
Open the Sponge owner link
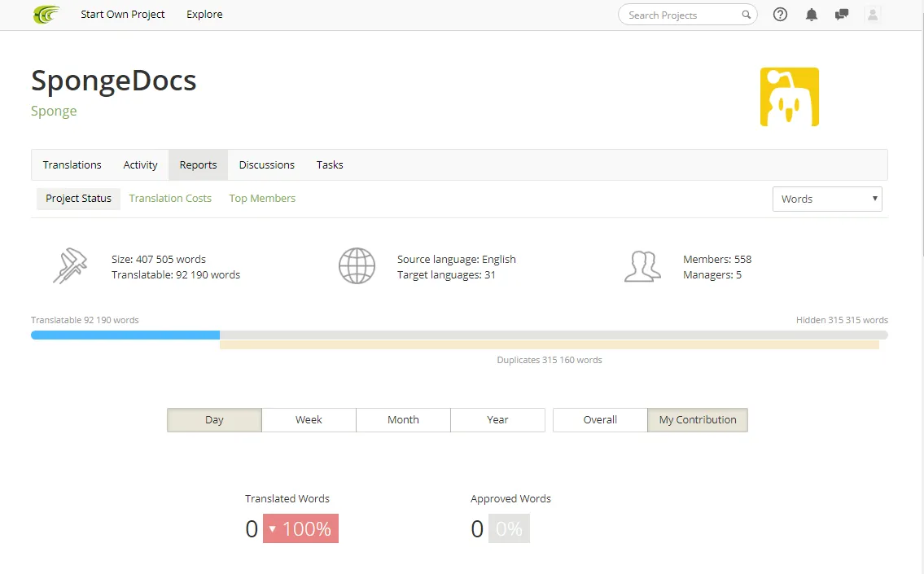pyautogui.click(x=54, y=111)
